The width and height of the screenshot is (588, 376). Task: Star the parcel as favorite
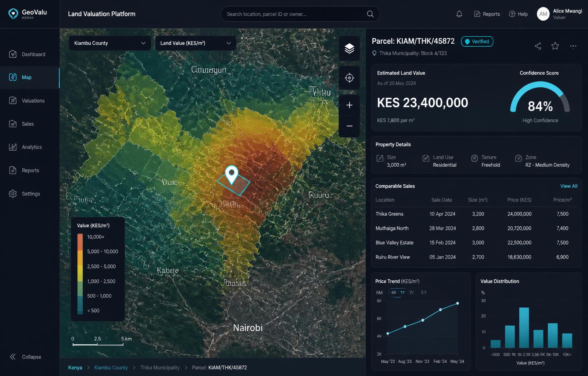click(555, 46)
